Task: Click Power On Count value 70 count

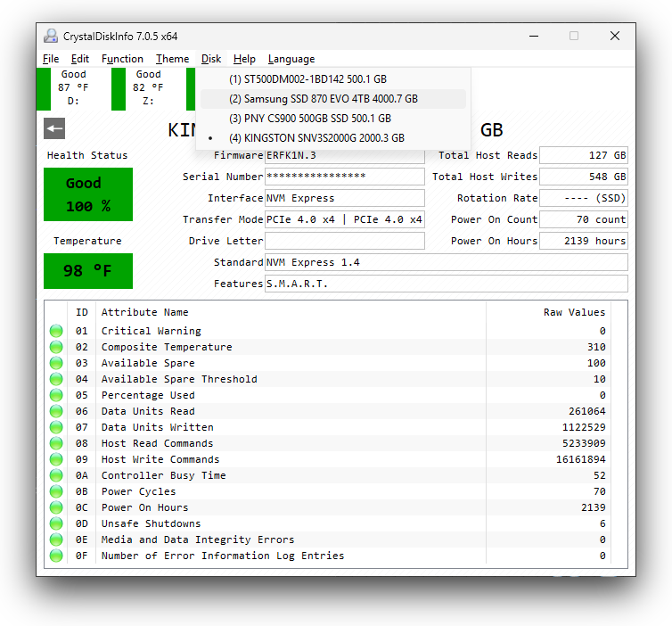Action: pyautogui.click(x=584, y=219)
